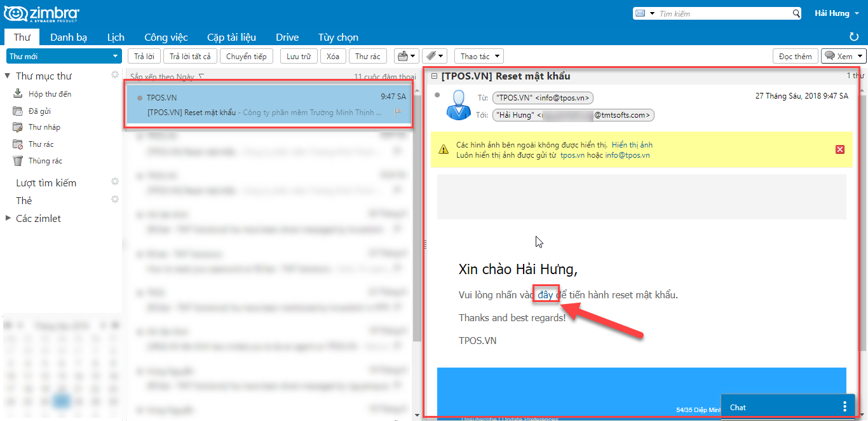Compose a new mail with Thư mới
This screenshot has width=868, height=421.
pyautogui.click(x=57, y=56)
